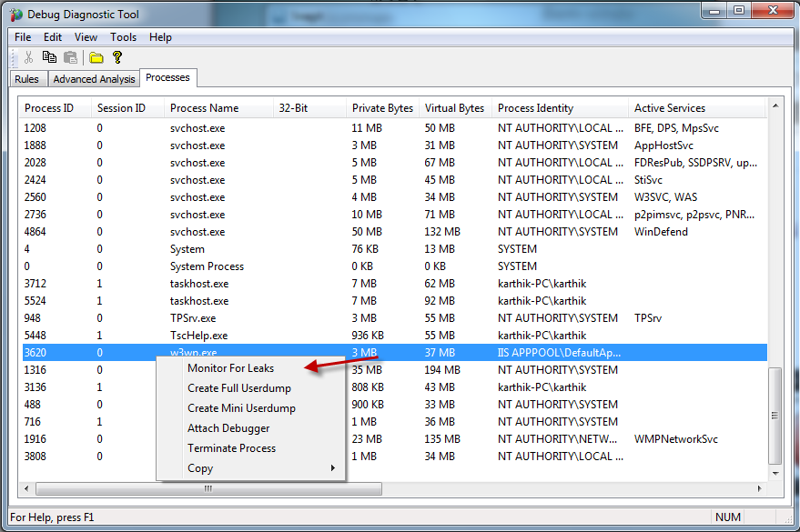Click the vertical scrollbar up arrow
800x532 pixels.
pos(775,105)
